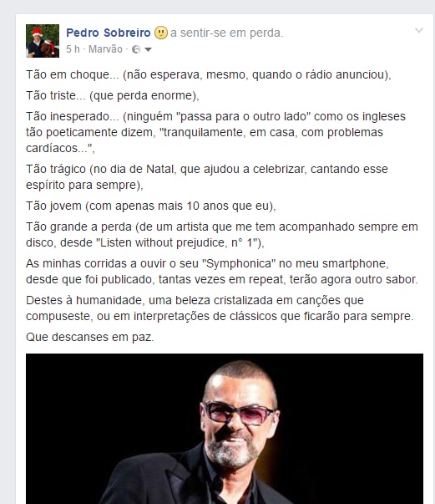Click the globe public privacy icon
The width and height of the screenshot is (435, 504).
coord(136,49)
